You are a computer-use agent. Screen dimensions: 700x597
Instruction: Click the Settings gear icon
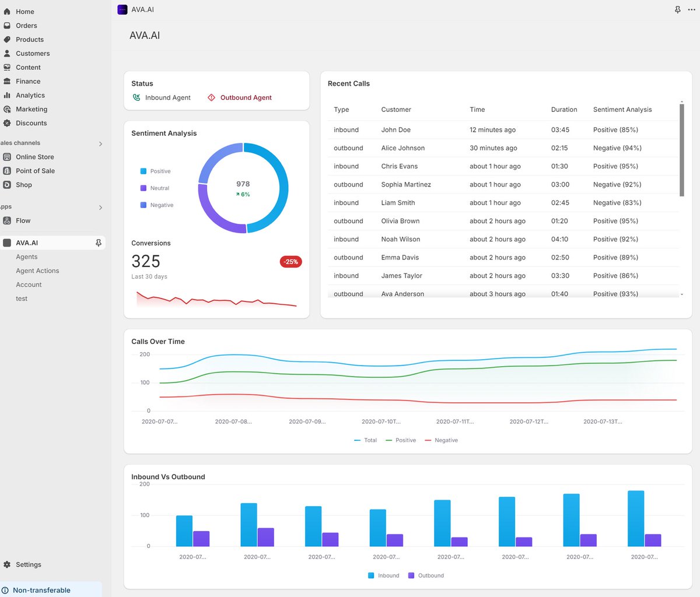tap(7, 564)
